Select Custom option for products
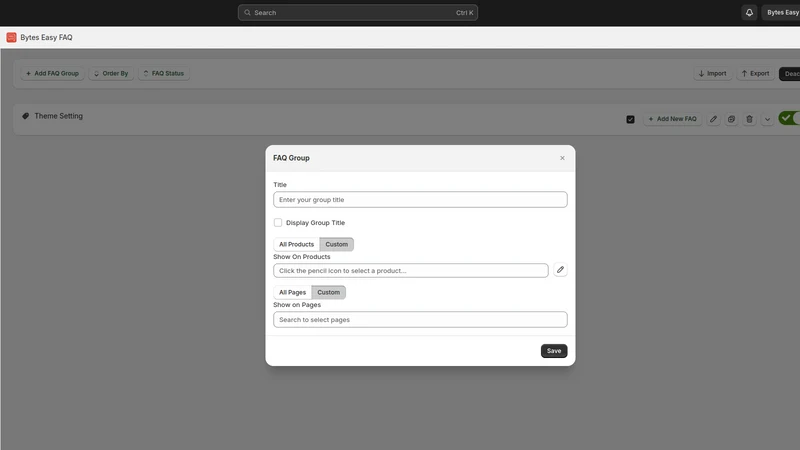 (337, 244)
